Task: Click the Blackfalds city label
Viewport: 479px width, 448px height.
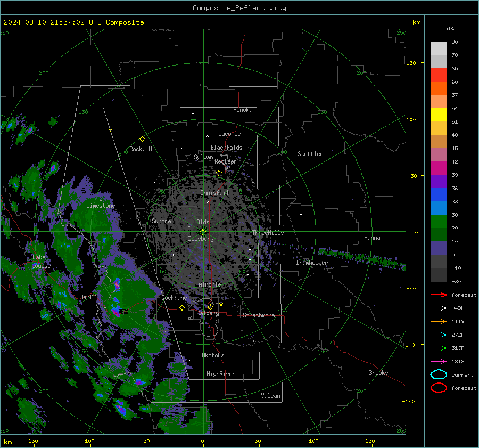Action: [x=226, y=148]
